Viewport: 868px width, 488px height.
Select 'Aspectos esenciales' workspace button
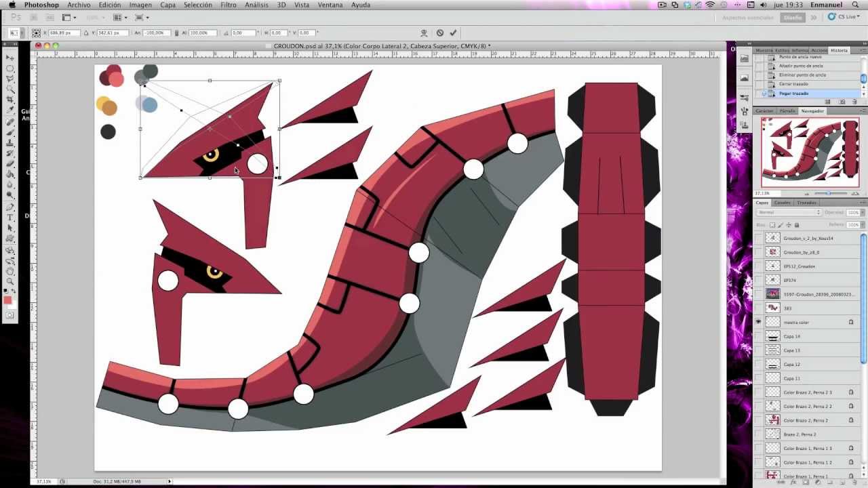coord(748,18)
